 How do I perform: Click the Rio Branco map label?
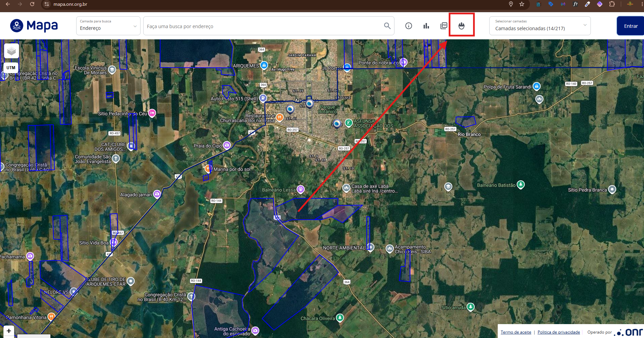(x=469, y=134)
